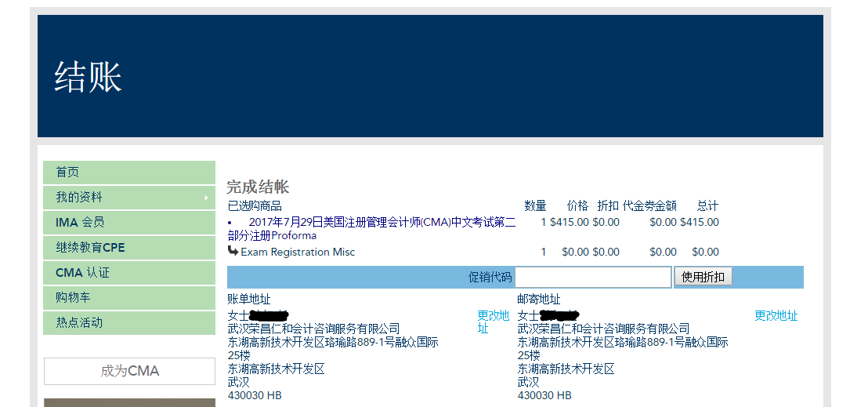The image size is (868, 407).
Task: Open the 首页 sidebar menu item
Action: 67,173
